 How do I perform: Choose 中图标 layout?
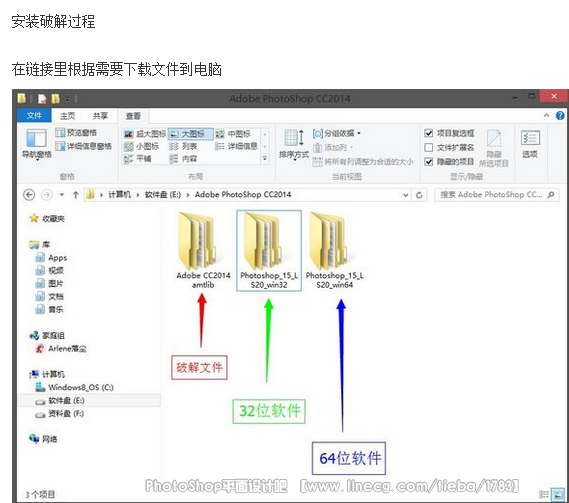click(234, 134)
